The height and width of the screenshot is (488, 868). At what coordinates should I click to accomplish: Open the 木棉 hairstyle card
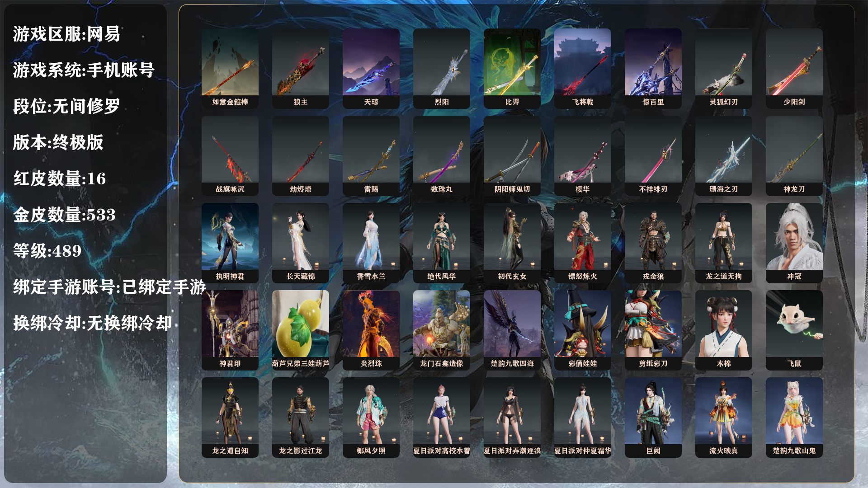coord(724,330)
